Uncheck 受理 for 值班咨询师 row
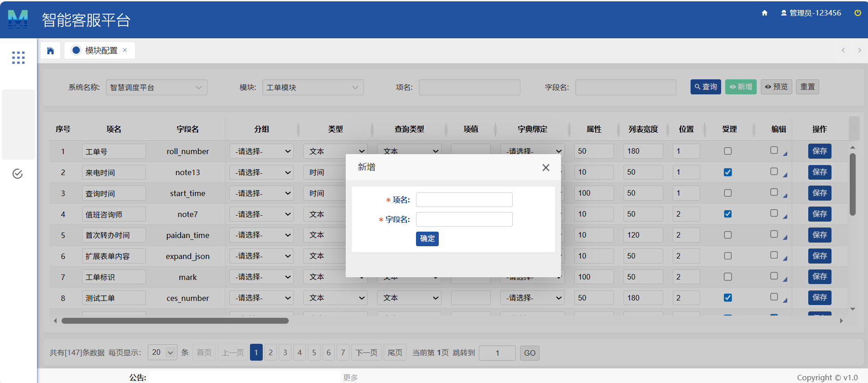868x383 pixels. 728,214
